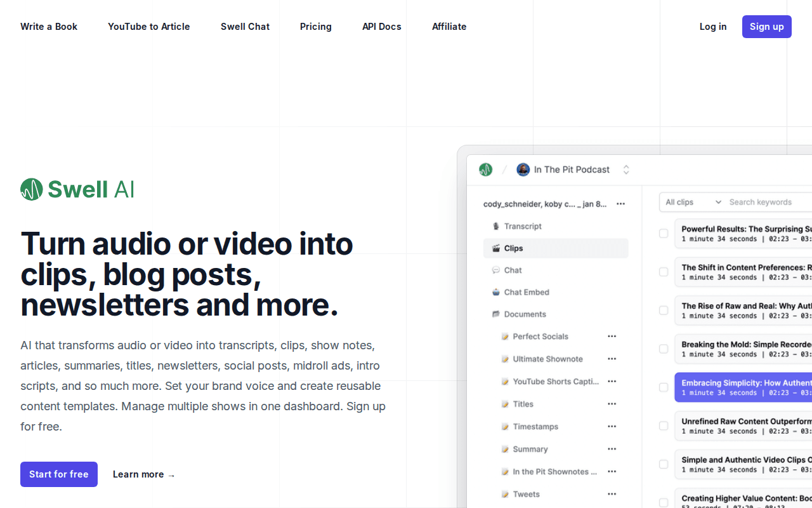The height and width of the screenshot is (508, 812).
Task: Check The Shift in Content Preferences checkbox
Action: (664, 272)
